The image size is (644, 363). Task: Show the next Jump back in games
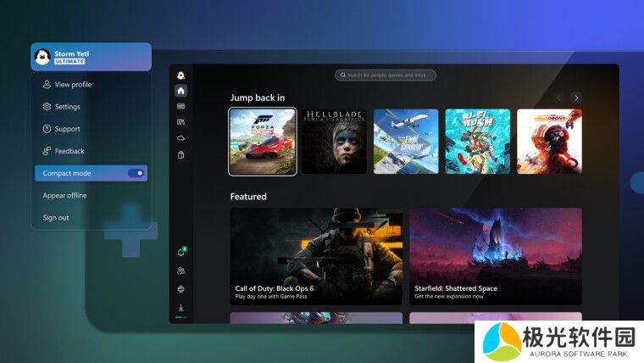point(576,98)
